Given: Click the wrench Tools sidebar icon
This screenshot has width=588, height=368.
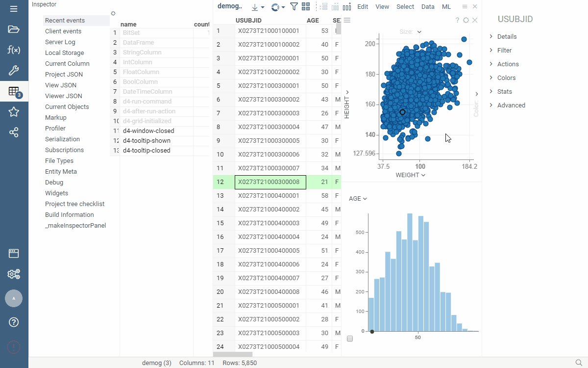Looking at the screenshot, I should (x=14, y=71).
